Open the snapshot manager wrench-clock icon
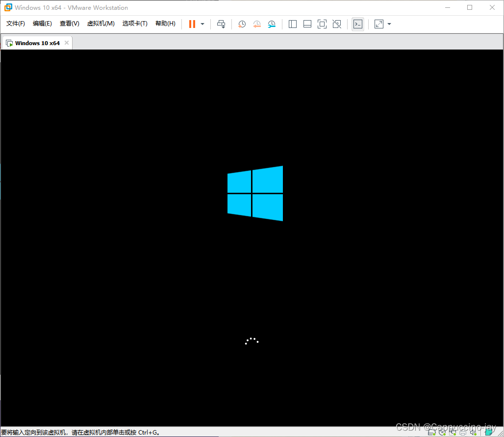 [x=272, y=24]
